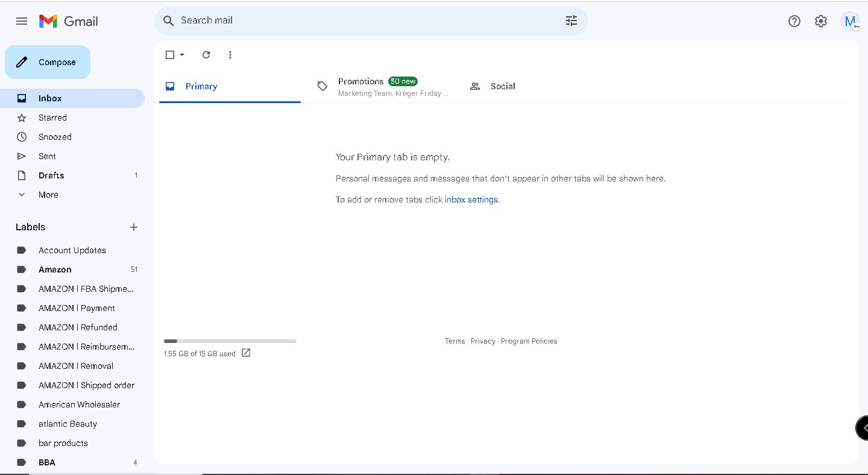The image size is (868, 475).
Task: Compose a new email
Action: point(48,62)
